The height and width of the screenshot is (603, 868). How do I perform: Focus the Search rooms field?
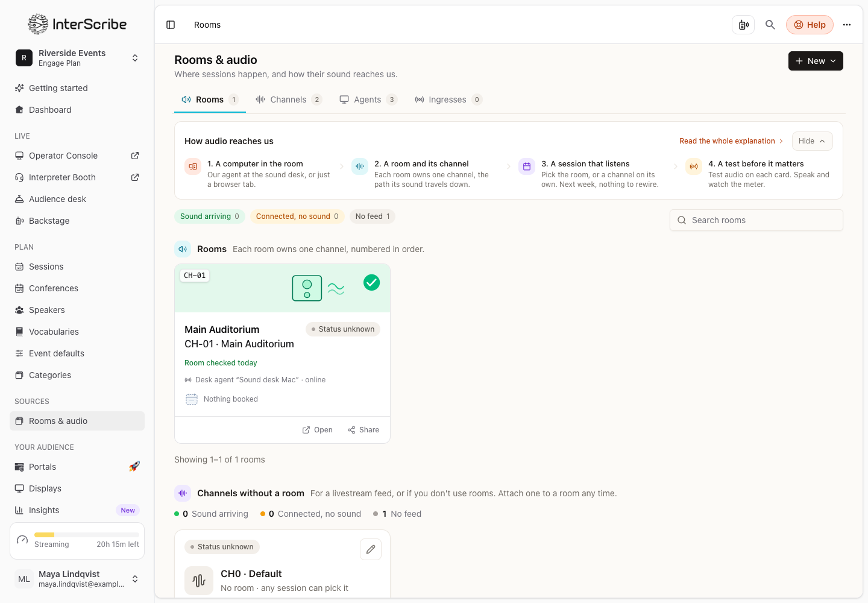[756, 220]
